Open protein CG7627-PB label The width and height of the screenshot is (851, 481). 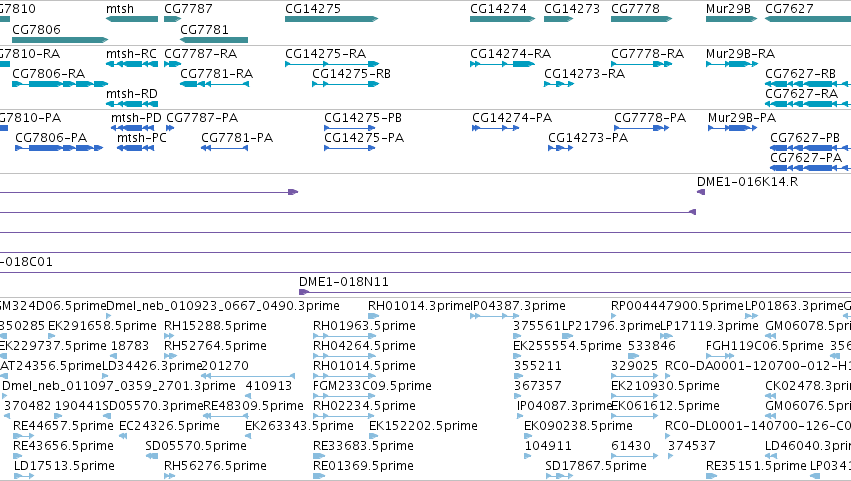coord(805,137)
